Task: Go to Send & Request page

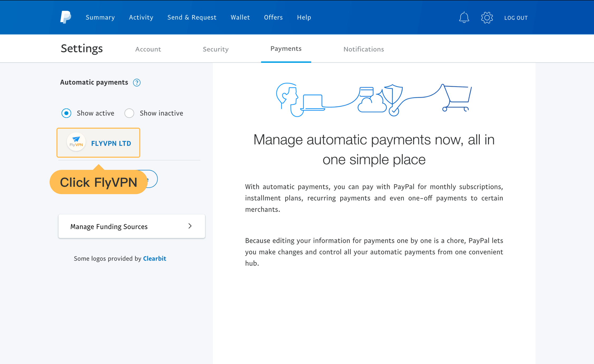Action: click(192, 17)
